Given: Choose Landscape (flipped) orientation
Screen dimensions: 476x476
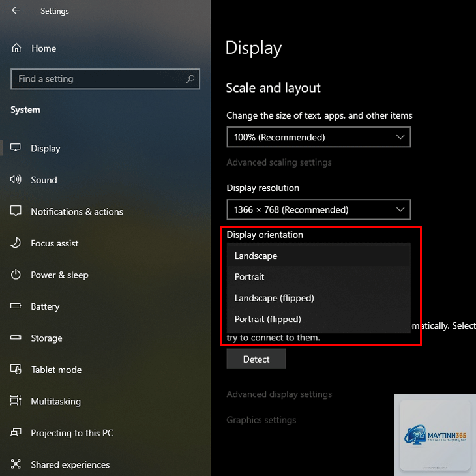Looking at the screenshot, I should pyautogui.click(x=318, y=298).
